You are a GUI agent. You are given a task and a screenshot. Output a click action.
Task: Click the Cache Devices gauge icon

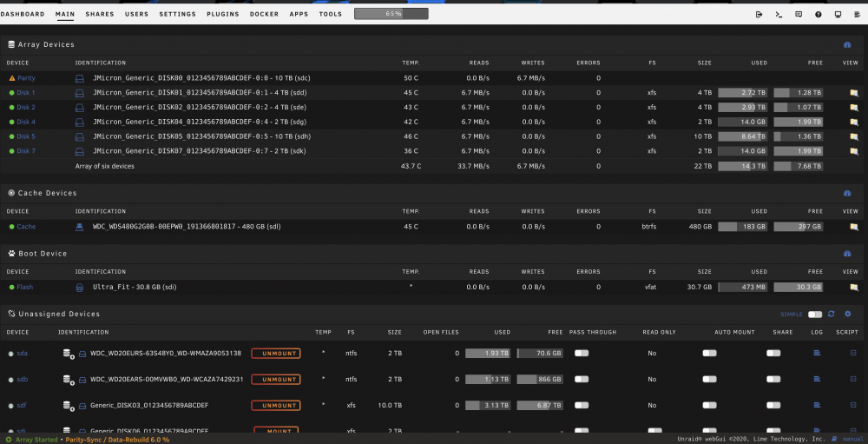[x=846, y=193]
